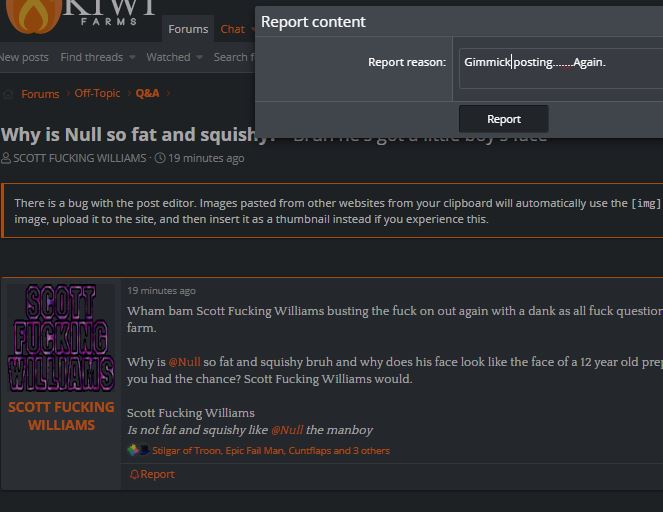Screen dimensions: 663x512
Task: Expand the Watched dropdown arrow
Action: (199, 57)
